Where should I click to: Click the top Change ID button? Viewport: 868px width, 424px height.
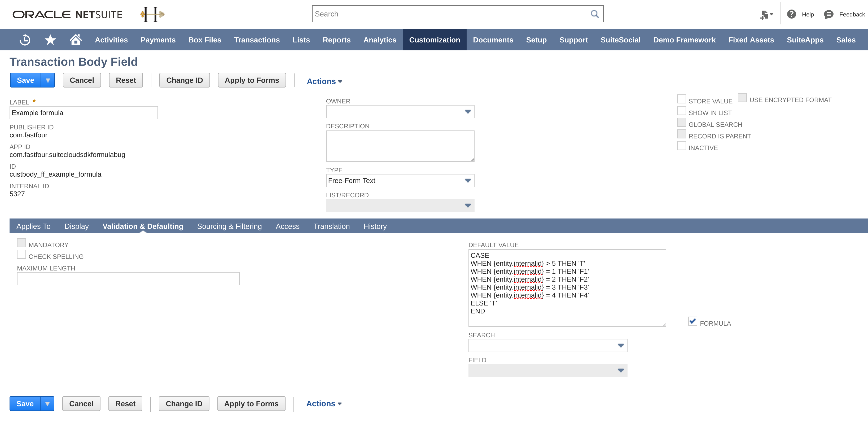pyautogui.click(x=184, y=80)
